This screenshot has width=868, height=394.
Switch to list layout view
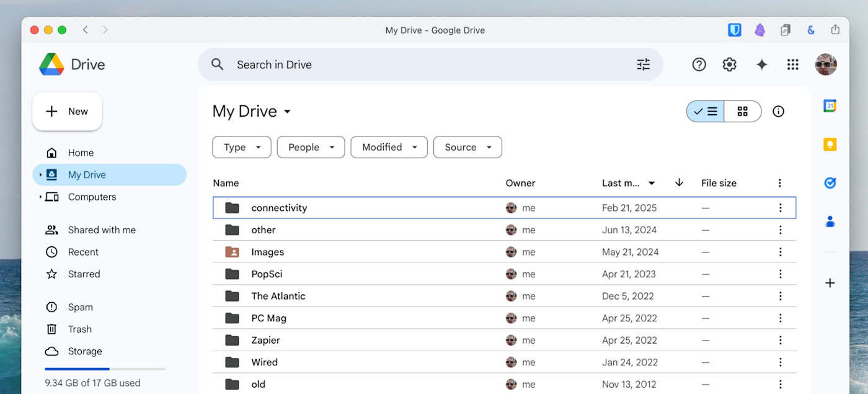pos(706,112)
